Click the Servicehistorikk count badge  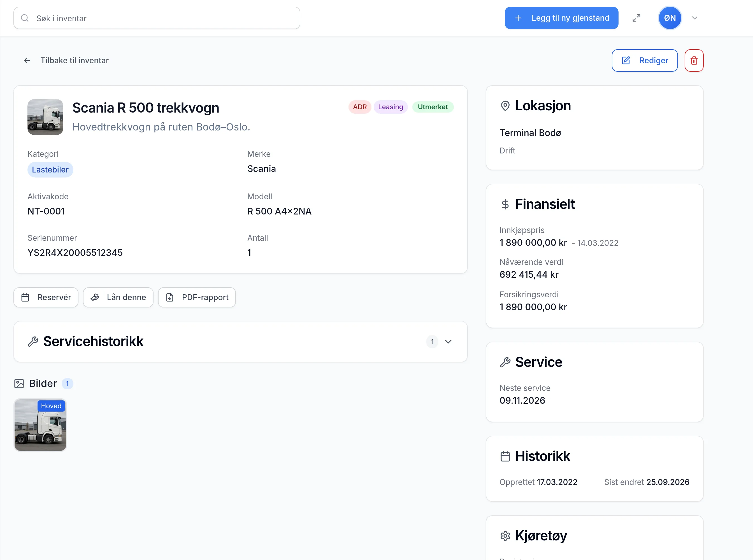coord(432,341)
